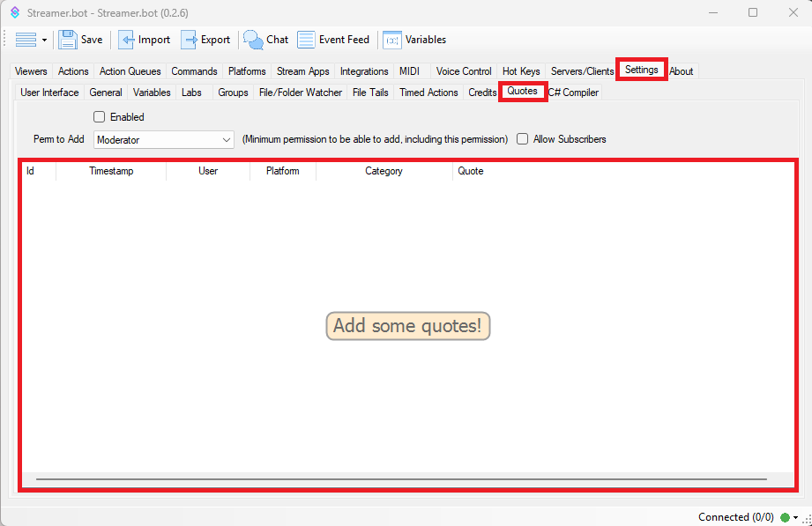
Task: Open the Timed Actions sub-tab
Action: (x=428, y=93)
